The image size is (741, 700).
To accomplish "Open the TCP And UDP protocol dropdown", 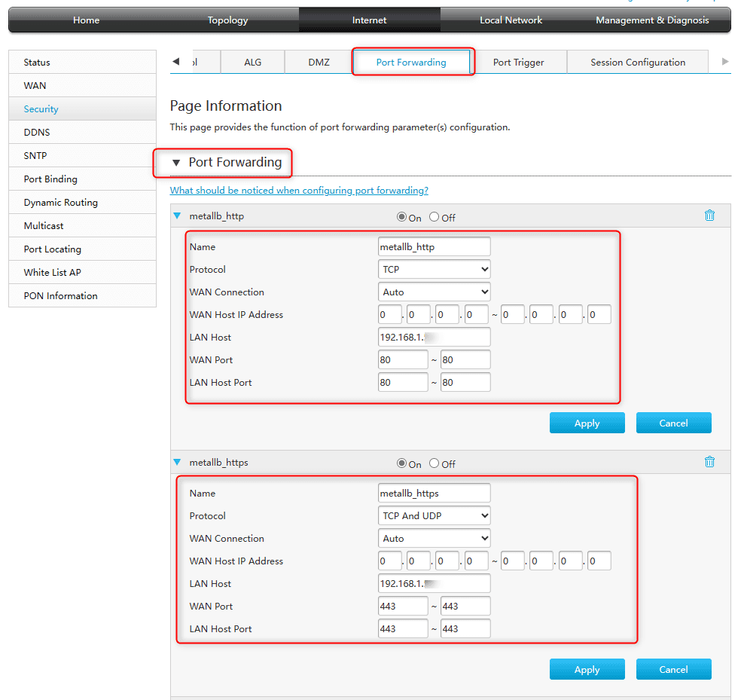I will pyautogui.click(x=434, y=515).
